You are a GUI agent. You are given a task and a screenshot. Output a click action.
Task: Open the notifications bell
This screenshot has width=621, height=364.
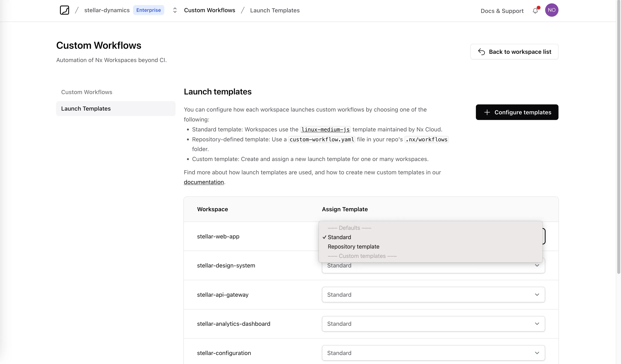point(535,10)
